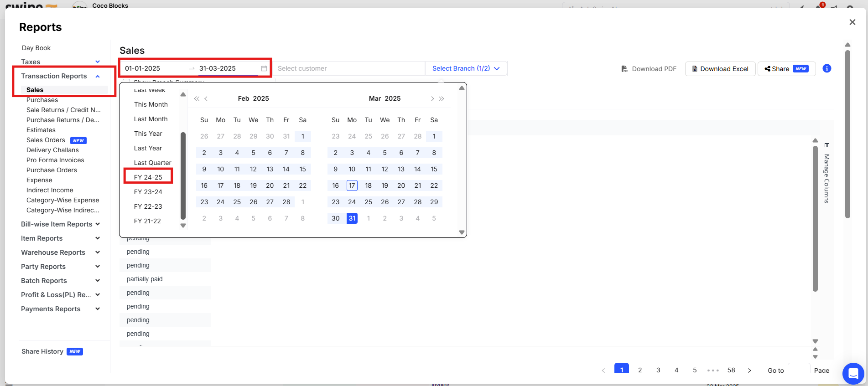Image resolution: width=868 pixels, height=386 pixels.
Task: Go to page 58 in pagination
Action: click(731, 370)
